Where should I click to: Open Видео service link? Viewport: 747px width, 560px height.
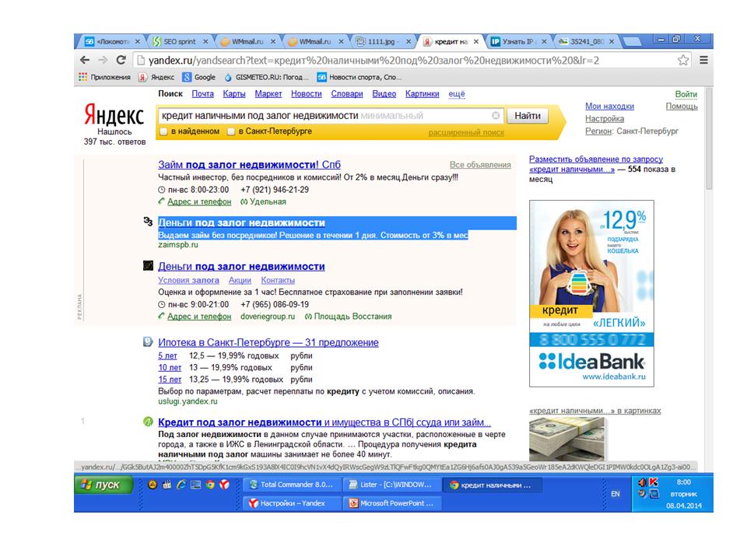pos(384,94)
